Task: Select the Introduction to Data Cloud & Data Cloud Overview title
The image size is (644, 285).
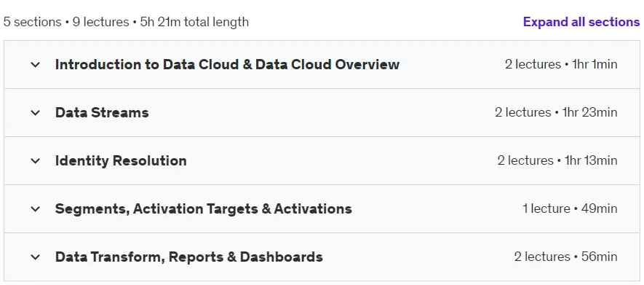Action: point(227,65)
